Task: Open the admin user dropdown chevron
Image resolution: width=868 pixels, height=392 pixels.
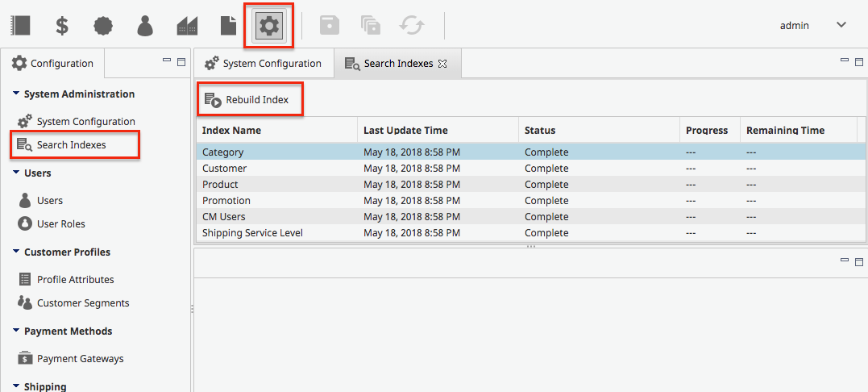Action: tap(841, 25)
